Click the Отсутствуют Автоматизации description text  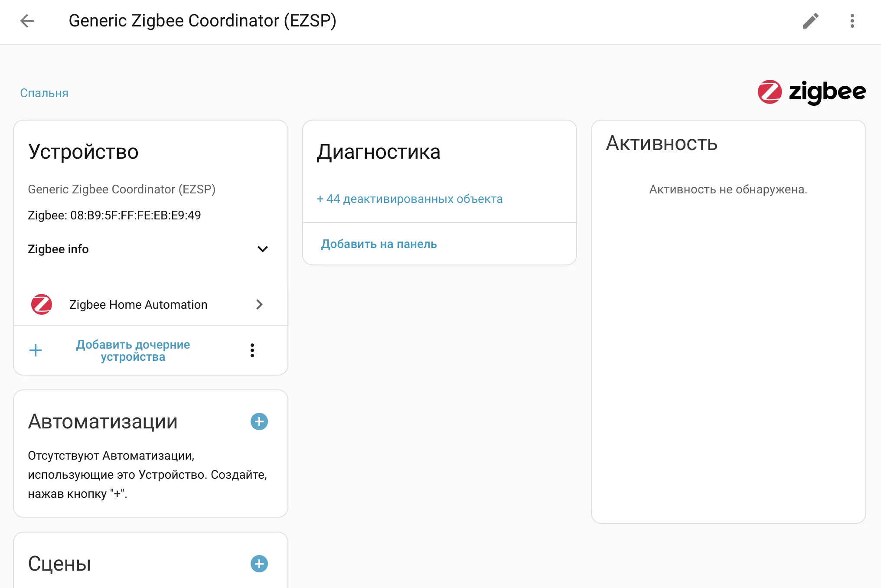(147, 475)
